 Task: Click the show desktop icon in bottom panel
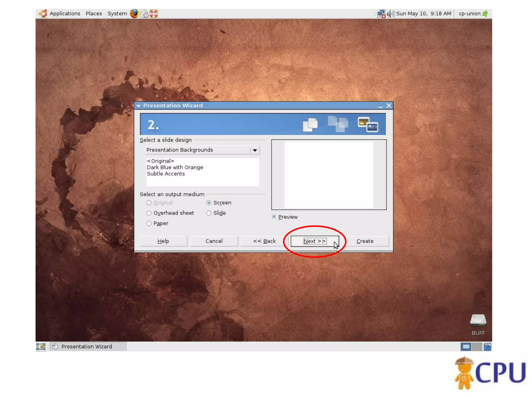coord(41,347)
